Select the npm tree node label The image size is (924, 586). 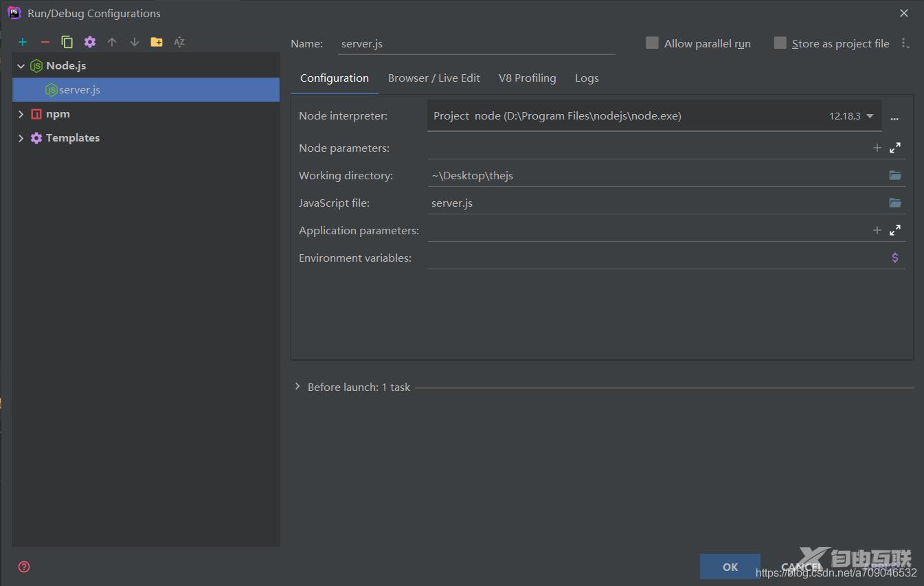pyautogui.click(x=58, y=114)
